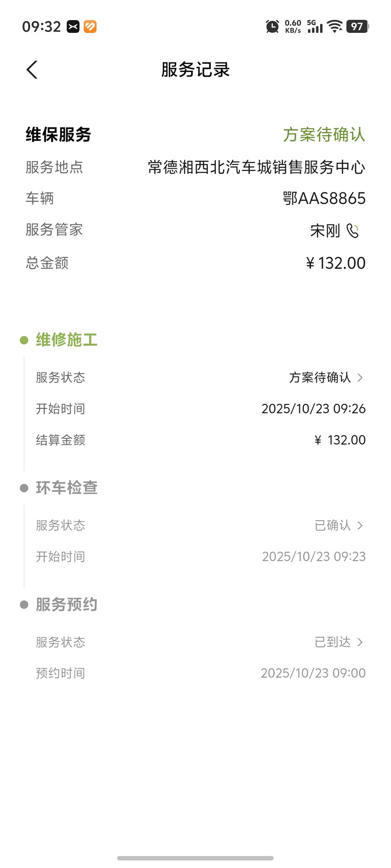Tap the 总金额 ¥132.00 amount
391x868 pixels.
pyautogui.click(x=336, y=263)
